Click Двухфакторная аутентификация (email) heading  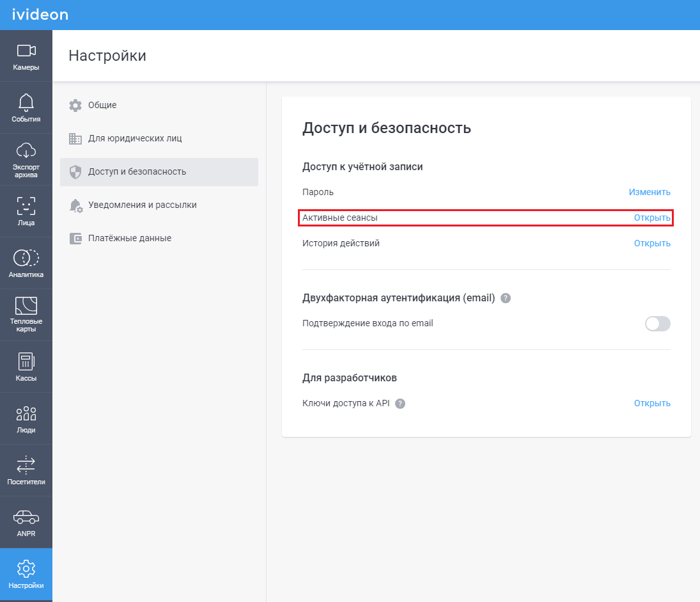[399, 298]
